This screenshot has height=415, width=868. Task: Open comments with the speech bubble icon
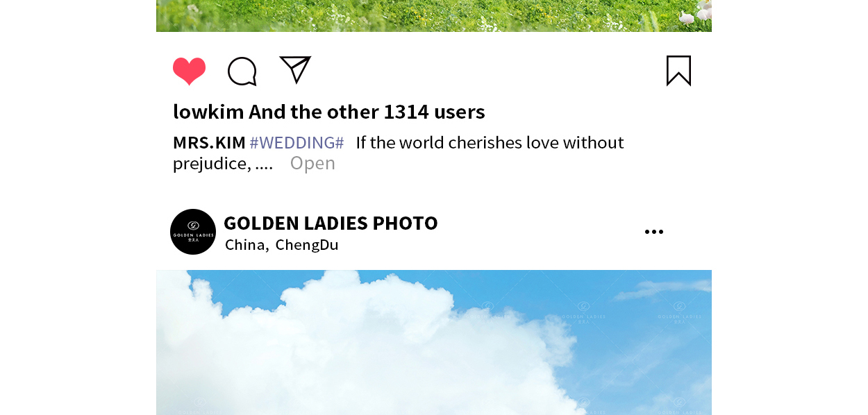[x=242, y=71]
